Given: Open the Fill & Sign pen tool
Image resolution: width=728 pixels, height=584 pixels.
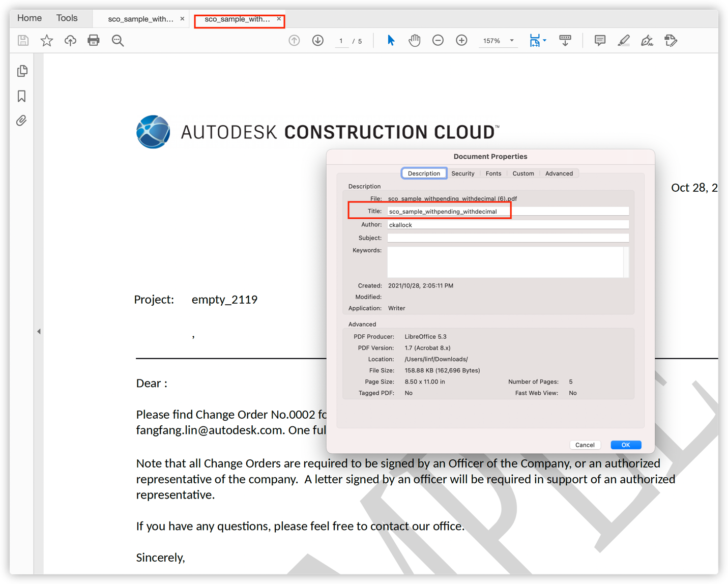Looking at the screenshot, I should coord(647,41).
